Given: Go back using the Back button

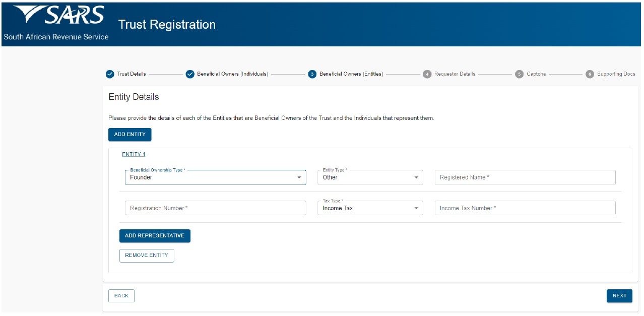Looking at the screenshot, I should [121, 296].
